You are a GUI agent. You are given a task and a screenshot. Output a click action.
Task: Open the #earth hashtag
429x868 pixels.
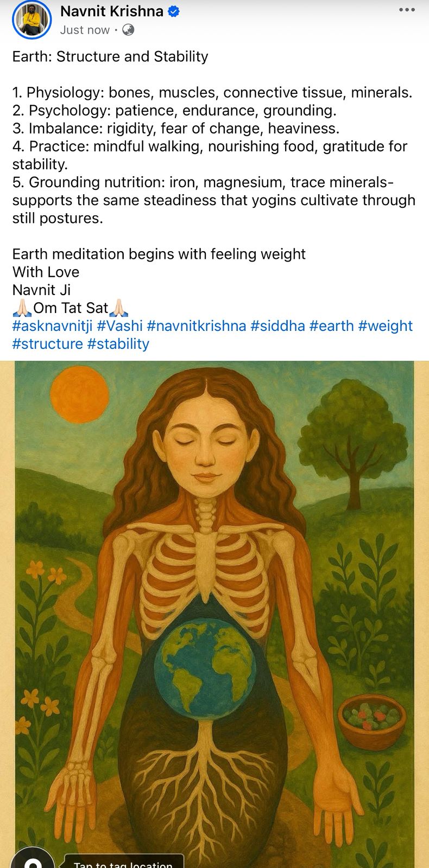[331, 326]
